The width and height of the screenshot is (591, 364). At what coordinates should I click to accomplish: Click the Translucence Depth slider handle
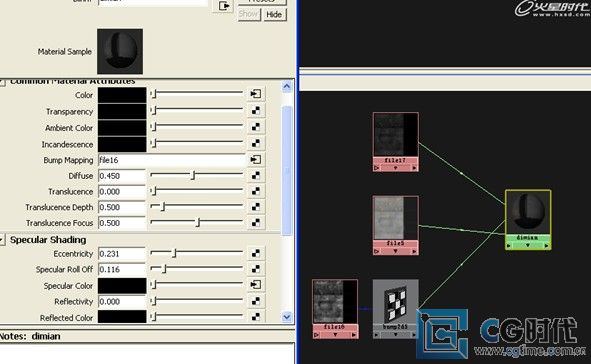tap(163, 206)
